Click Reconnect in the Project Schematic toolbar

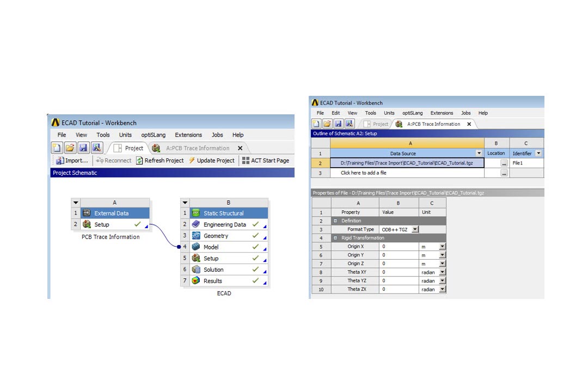[114, 161]
